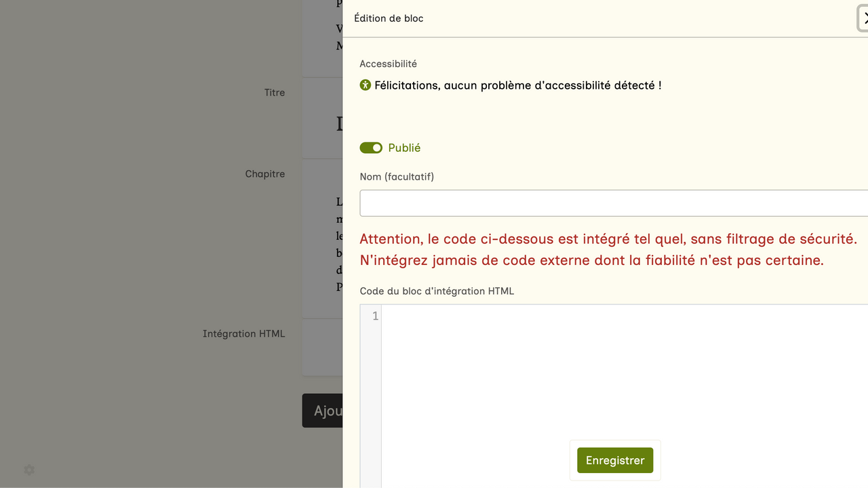
Task: Close the Édition de bloc panel
Action: click(863, 18)
